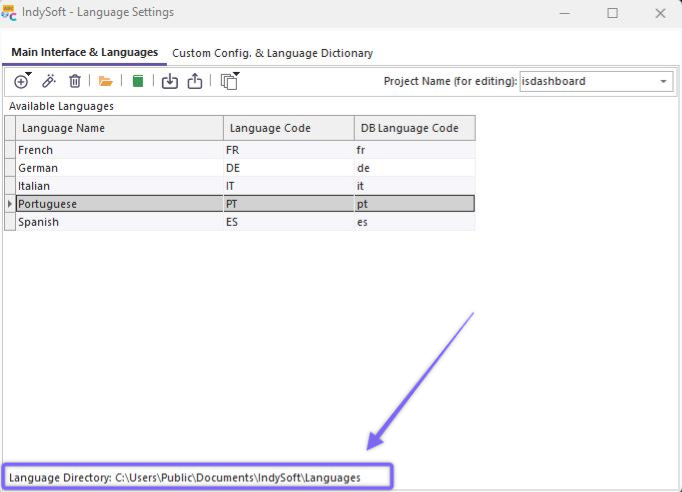Select the Spanish language row
682x492 pixels.
pyautogui.click(x=119, y=222)
